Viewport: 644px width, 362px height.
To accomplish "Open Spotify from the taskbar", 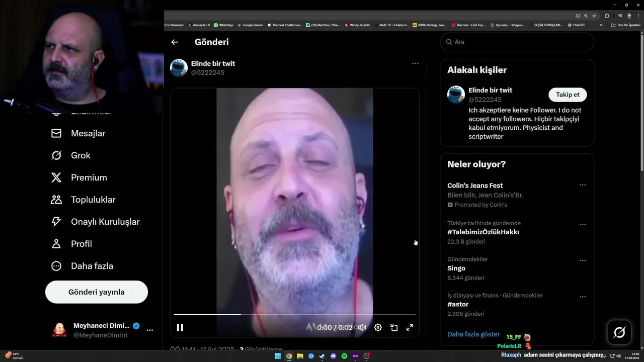I will click(344, 356).
